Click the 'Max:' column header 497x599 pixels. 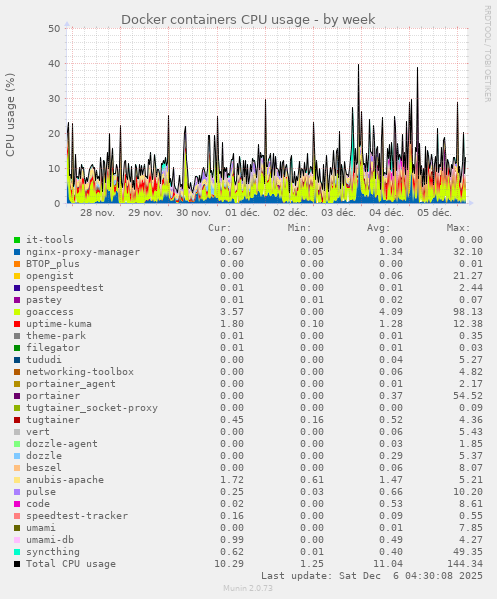[458, 228]
